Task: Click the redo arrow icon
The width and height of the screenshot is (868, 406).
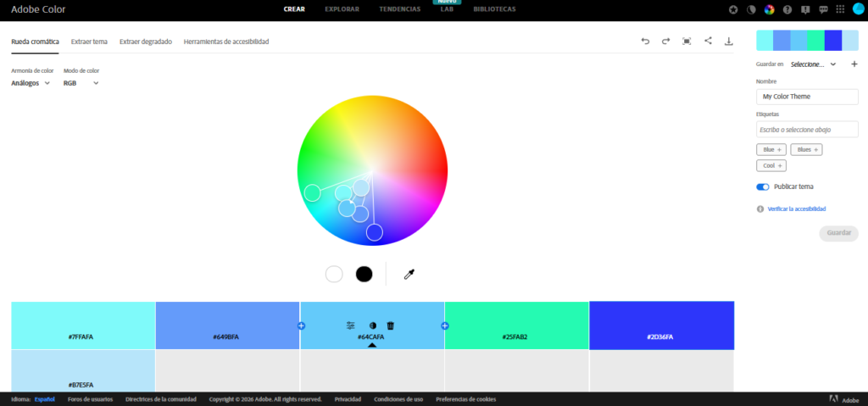Action: [665, 41]
